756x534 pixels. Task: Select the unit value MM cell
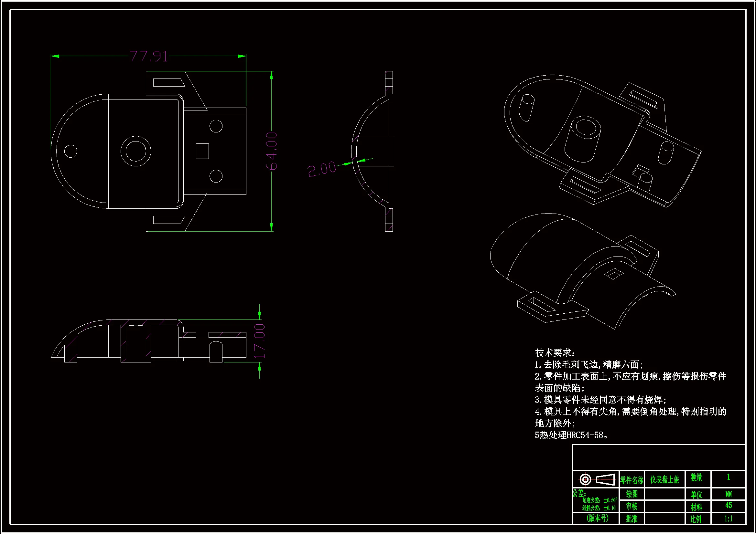pyautogui.click(x=728, y=494)
